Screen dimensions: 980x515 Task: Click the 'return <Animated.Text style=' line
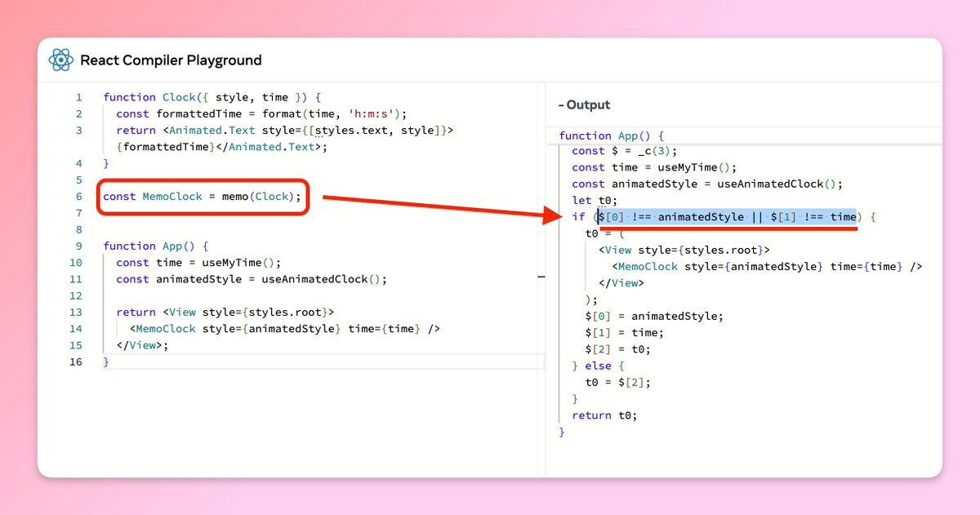click(284, 131)
